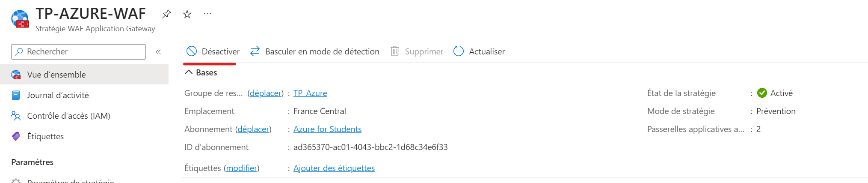Open the Étiquettes sidebar item
868x183 pixels.
pyautogui.click(x=45, y=136)
